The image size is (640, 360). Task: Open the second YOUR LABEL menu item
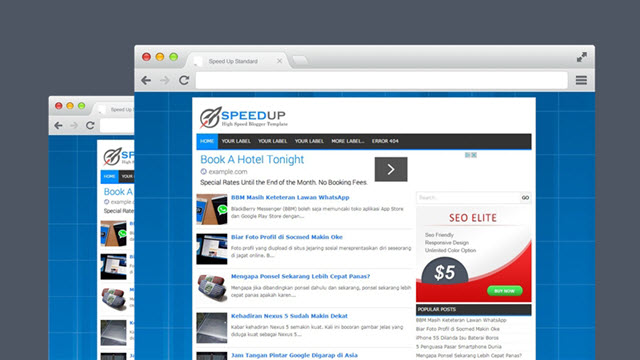272,141
